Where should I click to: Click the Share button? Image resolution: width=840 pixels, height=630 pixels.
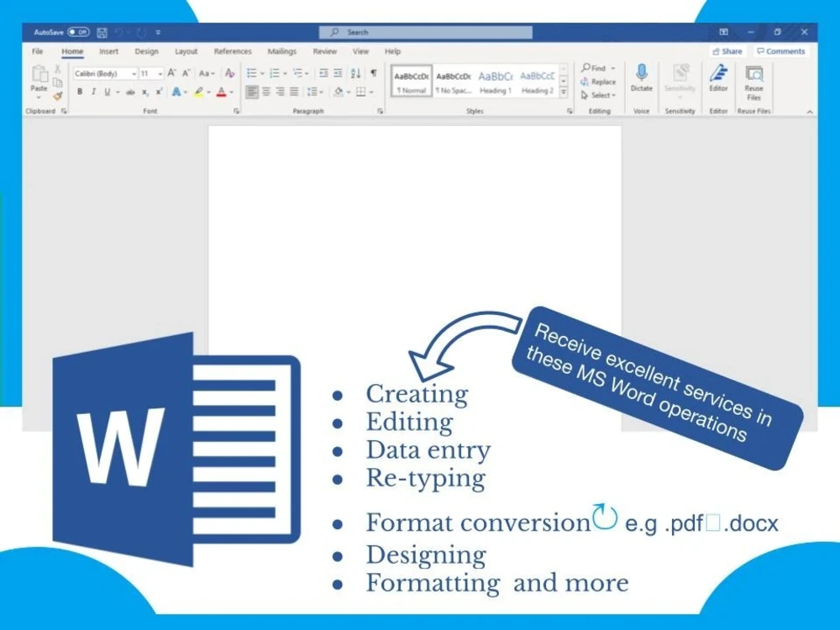(727, 51)
